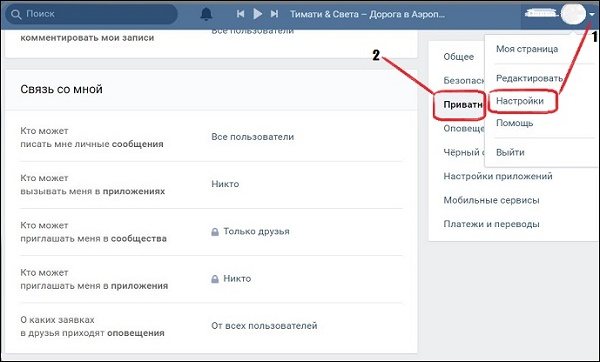This screenshot has height=362, width=600.
Task: Change personal messages setting Все пользователи
Action: [x=253, y=137]
